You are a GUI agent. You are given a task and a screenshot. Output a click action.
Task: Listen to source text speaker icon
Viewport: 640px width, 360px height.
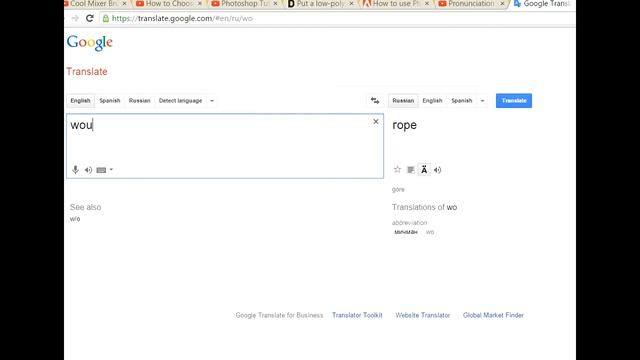point(88,170)
